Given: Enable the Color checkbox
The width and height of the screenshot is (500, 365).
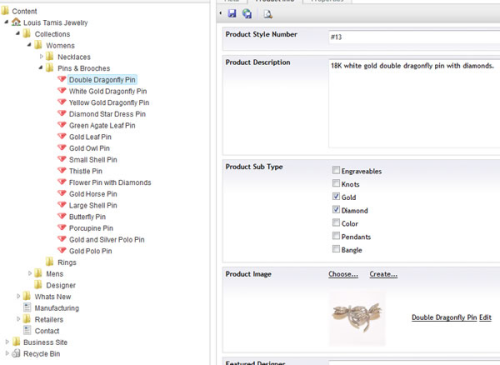Looking at the screenshot, I should 336,223.
